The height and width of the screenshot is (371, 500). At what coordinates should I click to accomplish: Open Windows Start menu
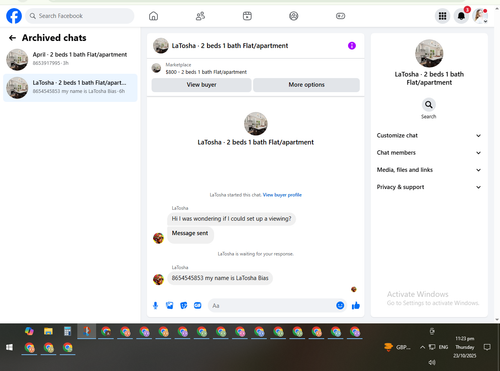9,347
